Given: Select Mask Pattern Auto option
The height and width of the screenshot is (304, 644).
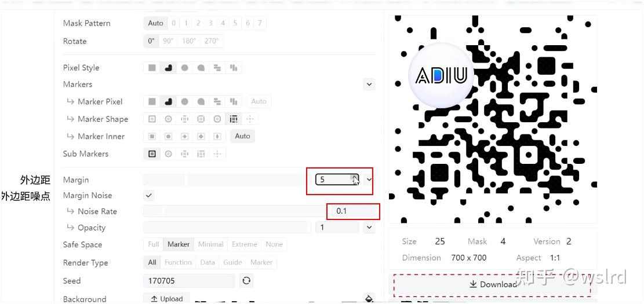Looking at the screenshot, I should click(156, 23).
